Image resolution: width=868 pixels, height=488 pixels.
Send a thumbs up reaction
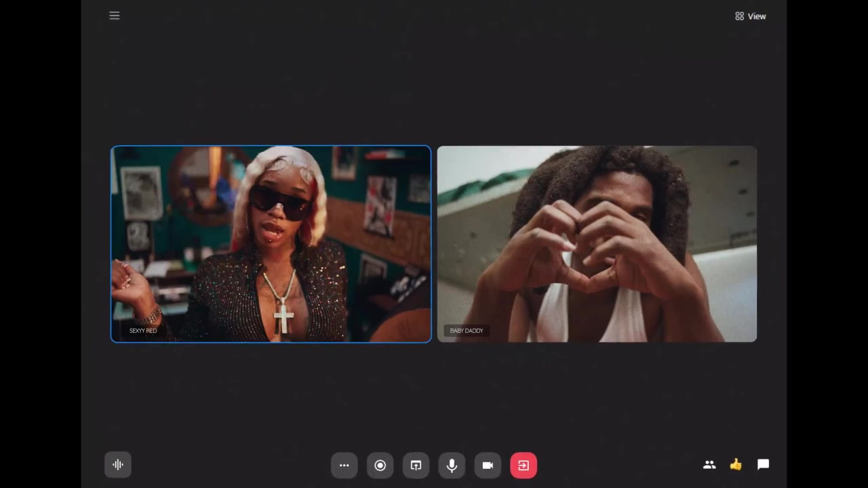coord(736,465)
